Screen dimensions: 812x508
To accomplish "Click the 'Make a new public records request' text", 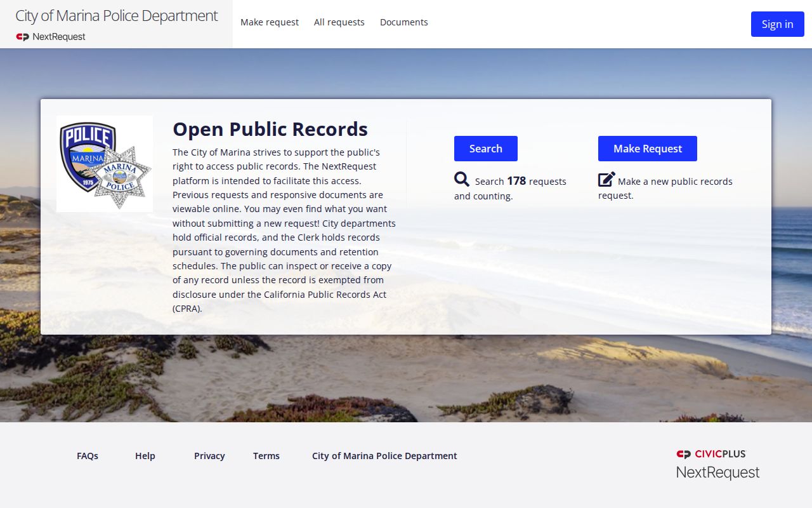I will click(665, 188).
